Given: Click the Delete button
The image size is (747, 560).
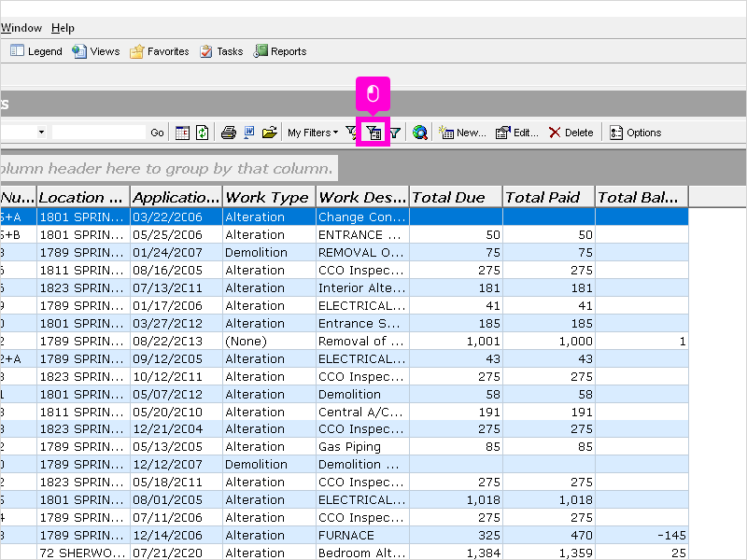Looking at the screenshot, I should point(571,133).
